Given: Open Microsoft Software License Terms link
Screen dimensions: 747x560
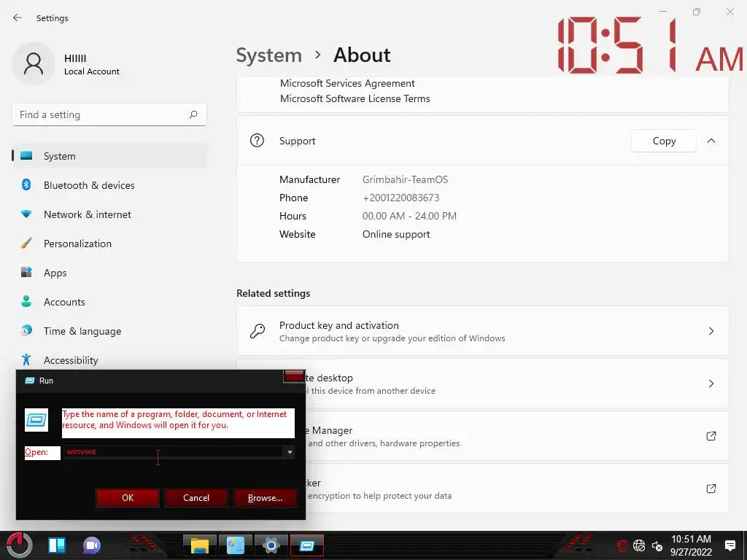Looking at the screenshot, I should [355, 98].
